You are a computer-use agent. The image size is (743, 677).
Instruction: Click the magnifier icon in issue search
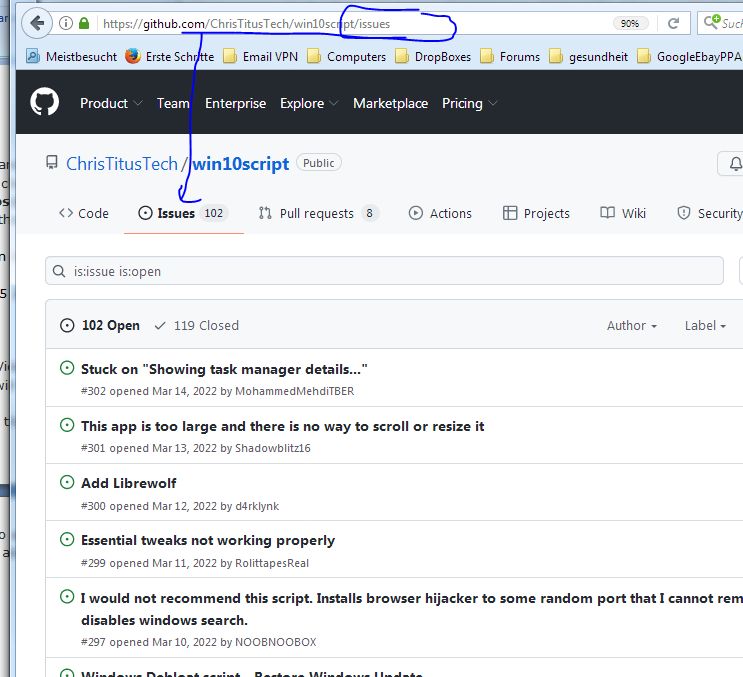pos(59,271)
